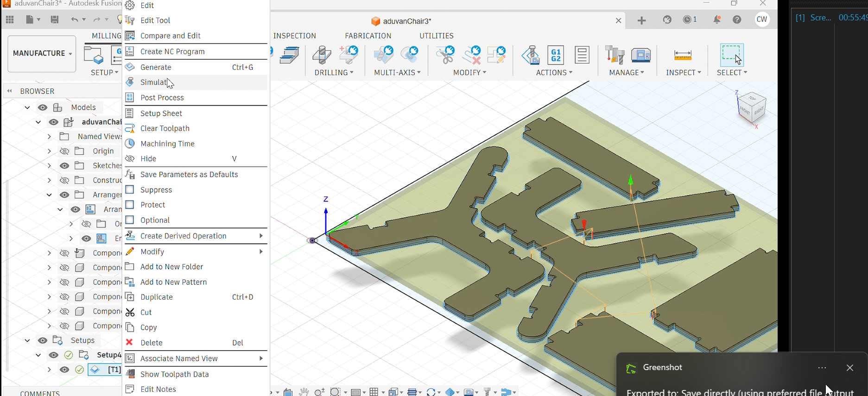
Task: Click the Help question mark icon
Action: tap(737, 20)
